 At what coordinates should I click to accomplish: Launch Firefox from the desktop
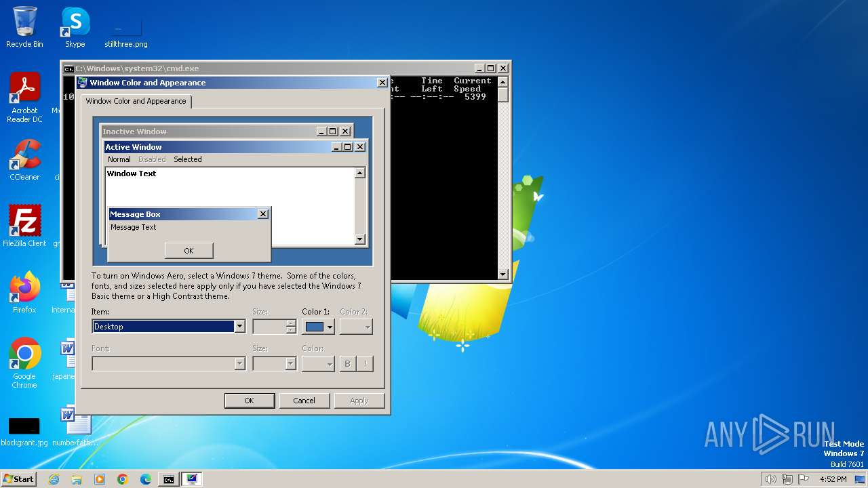pos(24,293)
